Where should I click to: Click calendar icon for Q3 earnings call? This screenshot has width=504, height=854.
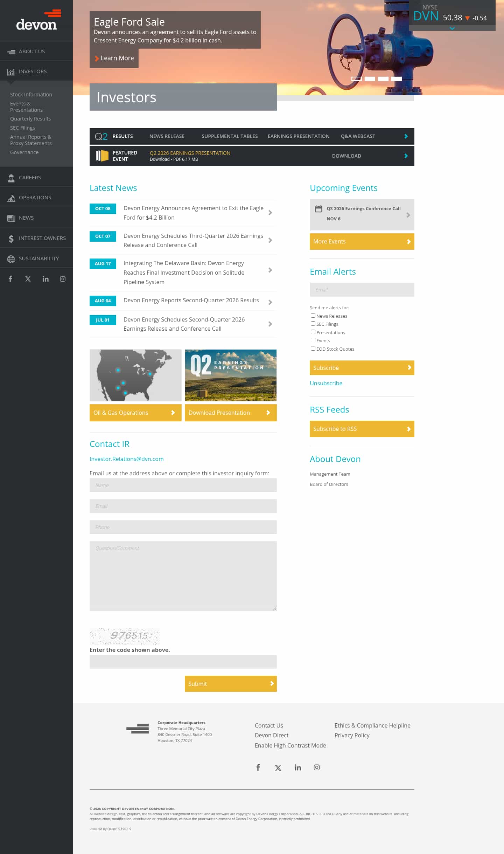tap(318, 209)
